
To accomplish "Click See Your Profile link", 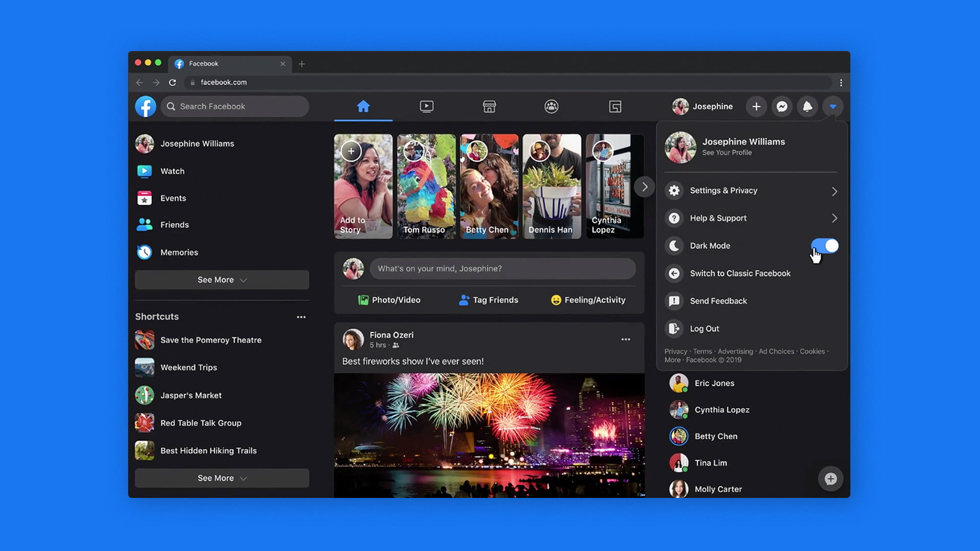I will click(x=726, y=153).
